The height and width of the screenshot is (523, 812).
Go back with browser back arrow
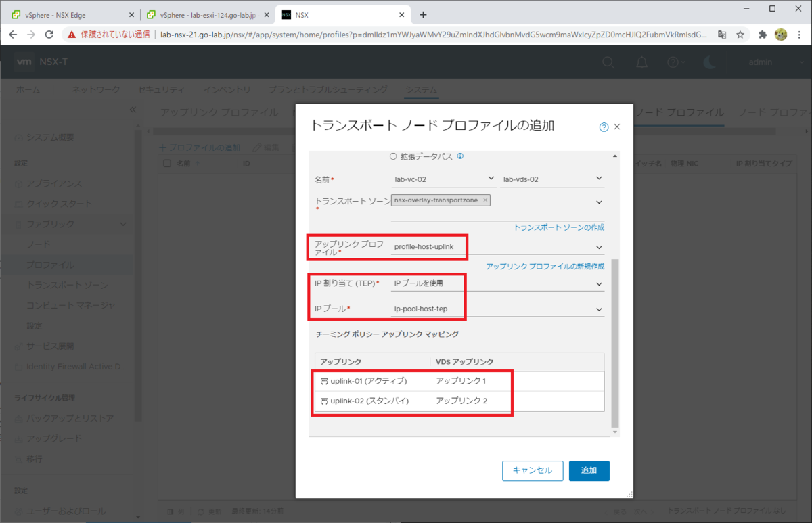click(x=13, y=34)
